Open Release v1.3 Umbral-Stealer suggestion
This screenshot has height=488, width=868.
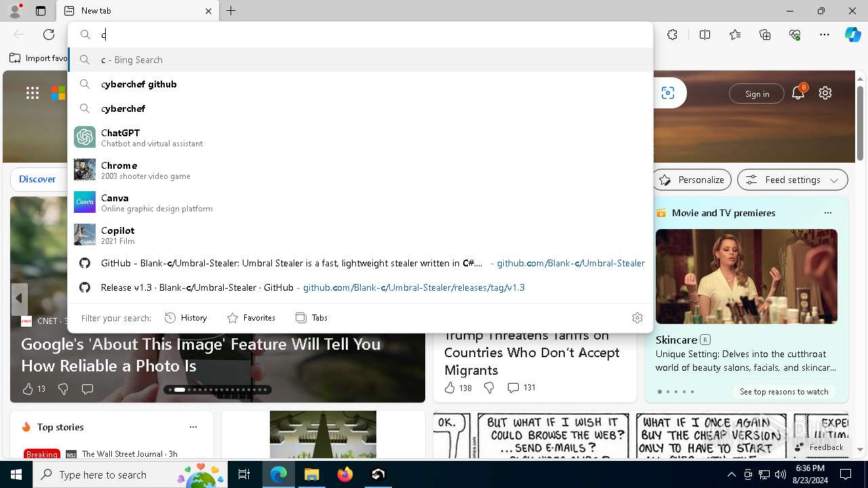pyautogui.click(x=361, y=287)
